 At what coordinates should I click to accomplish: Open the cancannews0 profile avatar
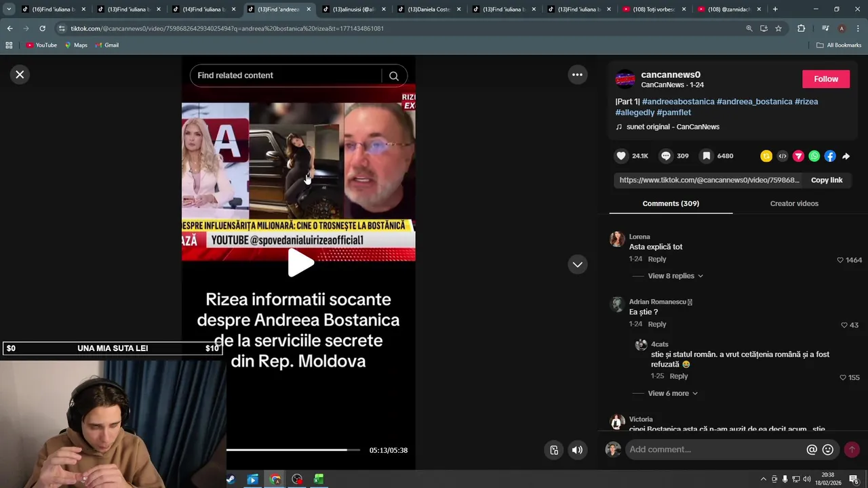click(625, 79)
